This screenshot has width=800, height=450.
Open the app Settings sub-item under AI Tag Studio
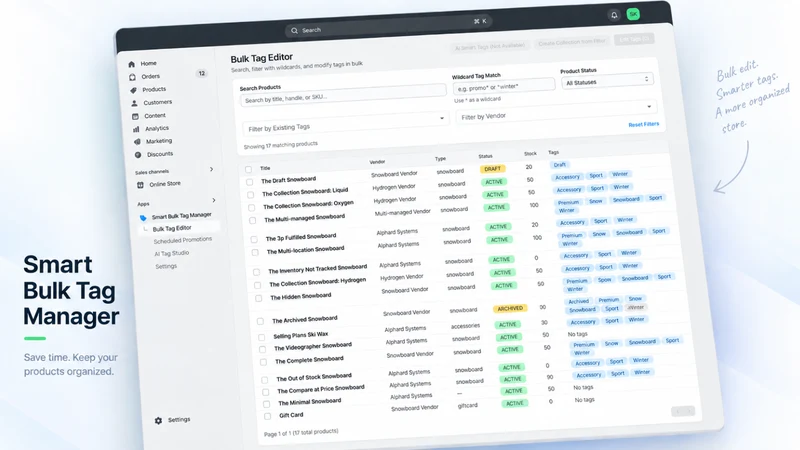[166, 266]
